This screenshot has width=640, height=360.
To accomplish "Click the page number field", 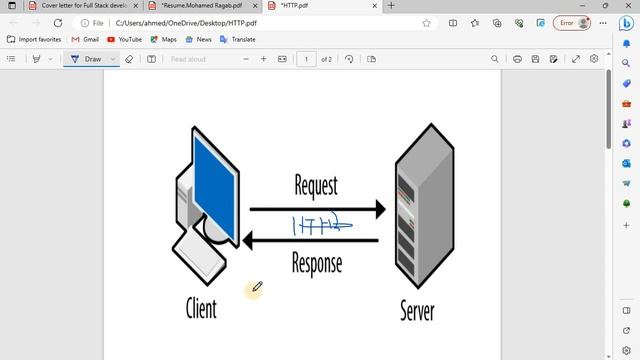I will (x=306, y=59).
